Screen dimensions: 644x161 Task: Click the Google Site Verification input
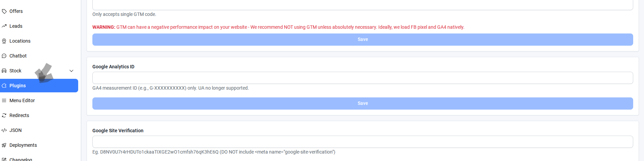coord(362,142)
